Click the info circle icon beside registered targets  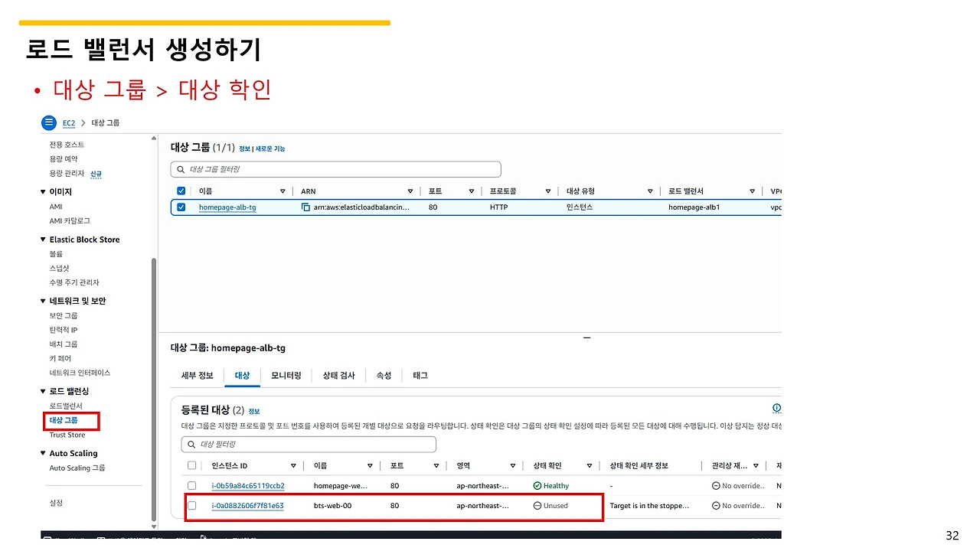coord(776,409)
